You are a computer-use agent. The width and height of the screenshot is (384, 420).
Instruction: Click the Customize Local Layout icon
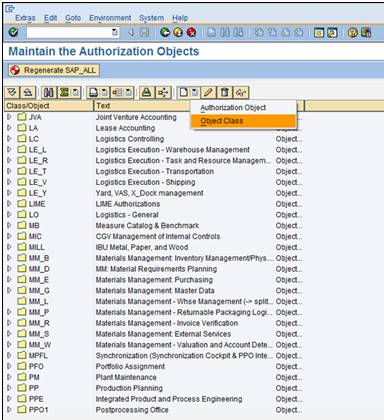366,32
